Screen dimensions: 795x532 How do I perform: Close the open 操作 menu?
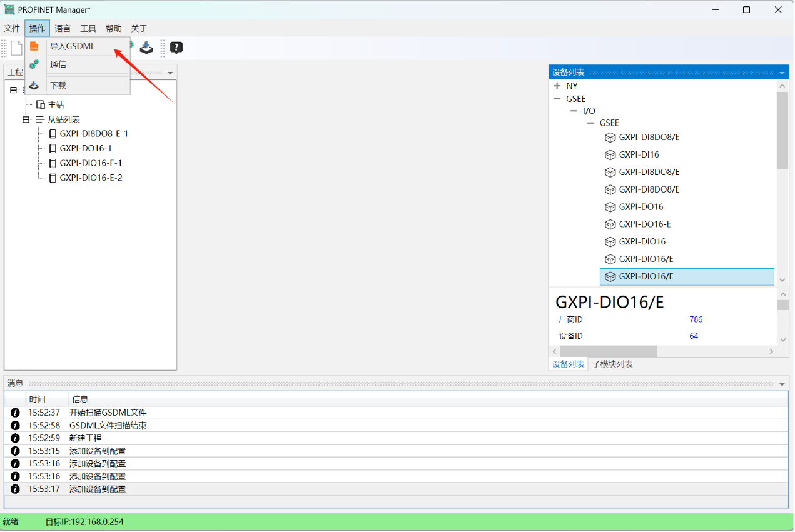pos(38,28)
